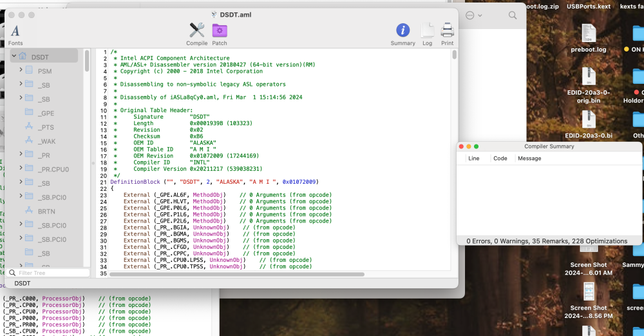
Task: Select the _PTS item in the sidebar tree
Action: click(46, 128)
